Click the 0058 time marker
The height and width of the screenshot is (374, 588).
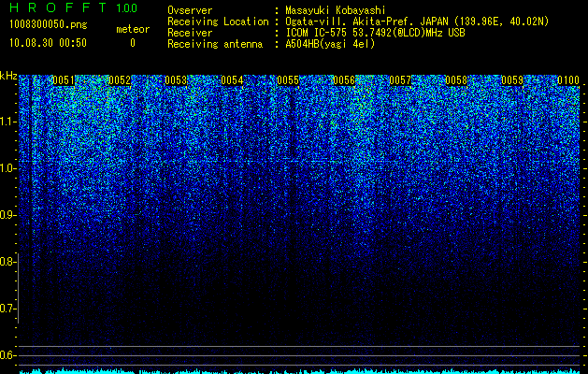[457, 80]
